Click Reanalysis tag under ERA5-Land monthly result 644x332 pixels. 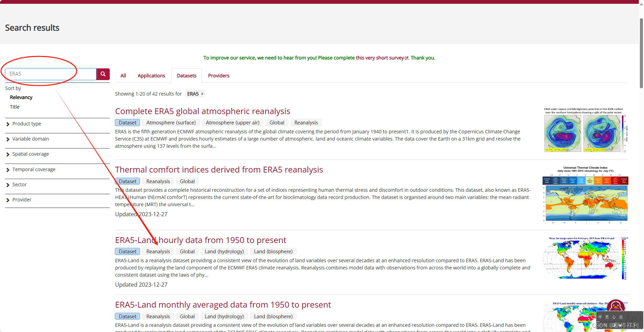click(x=158, y=317)
